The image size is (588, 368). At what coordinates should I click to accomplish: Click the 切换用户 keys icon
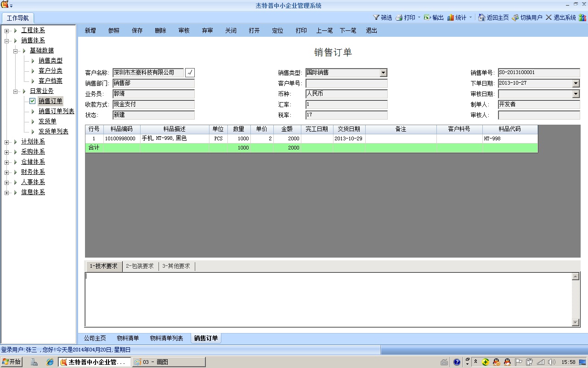(515, 17)
